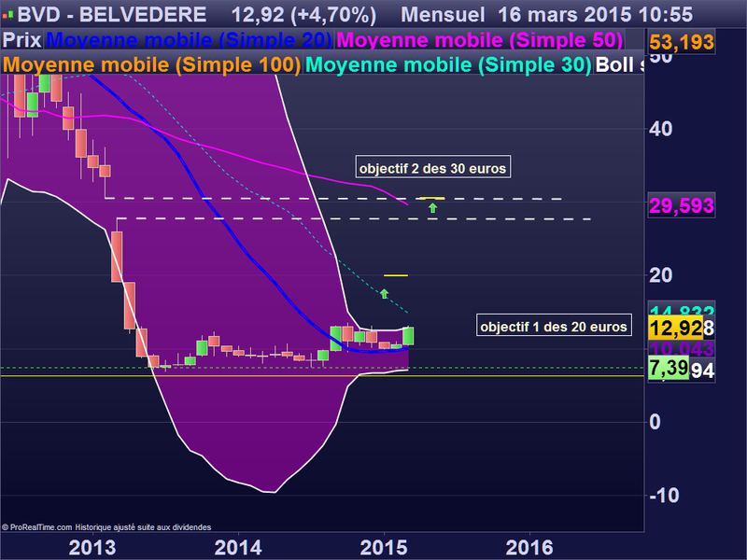Click the green arrow below the 30 euro target
Screen dimensions: 747x560
[x=432, y=207]
